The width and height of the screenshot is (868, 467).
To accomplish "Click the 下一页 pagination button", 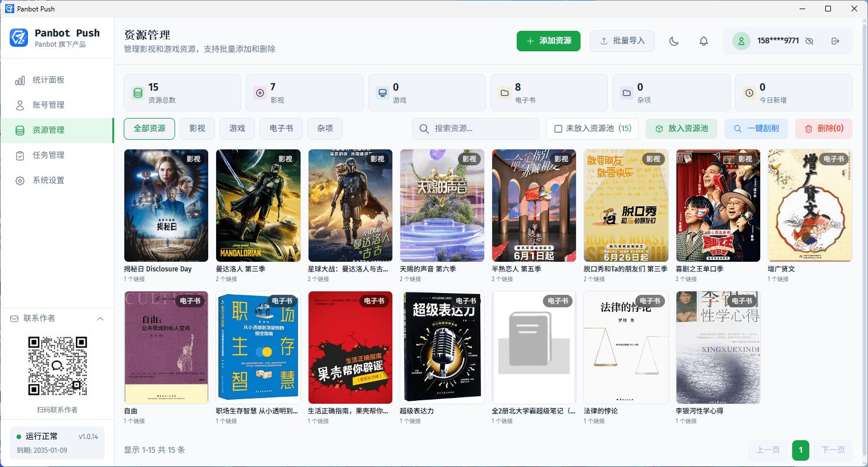I will pos(833,450).
